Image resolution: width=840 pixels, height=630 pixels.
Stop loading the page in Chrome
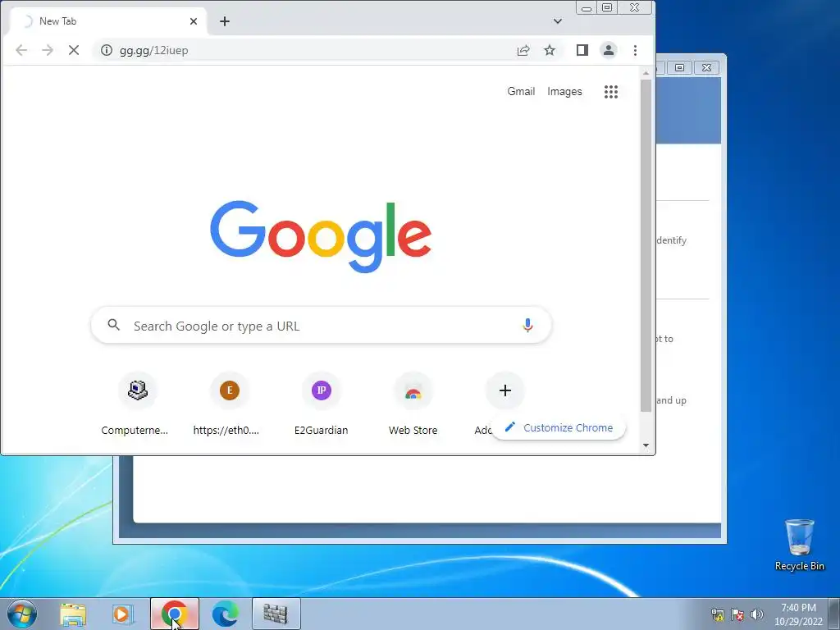[74, 50]
